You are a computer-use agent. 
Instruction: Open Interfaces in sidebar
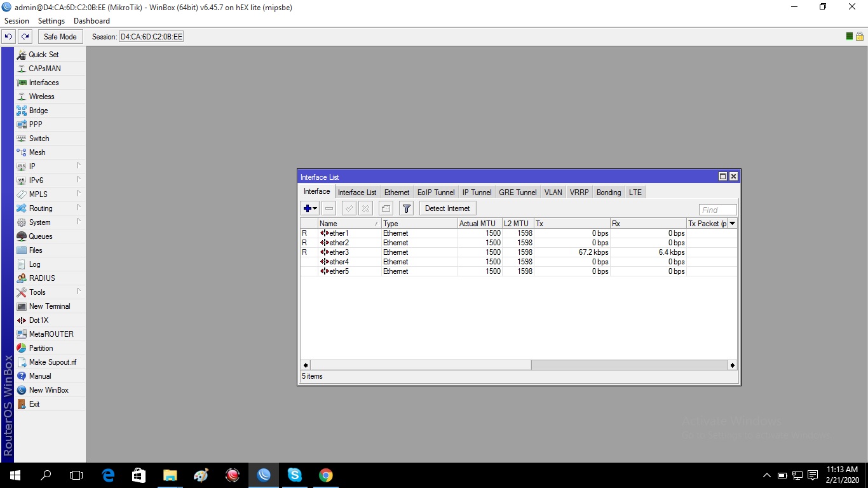pos(50,83)
